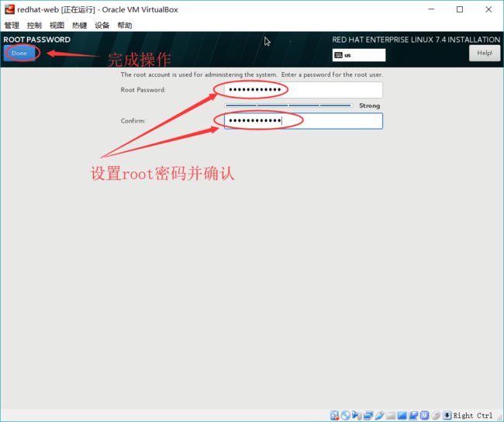Viewport: 504px width, 422px height.
Task: Click the display status icon
Action: pyautogui.click(x=402, y=415)
